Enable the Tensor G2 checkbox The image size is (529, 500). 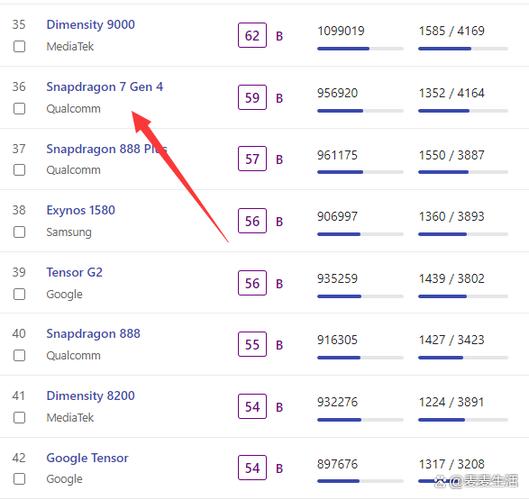click(19, 294)
